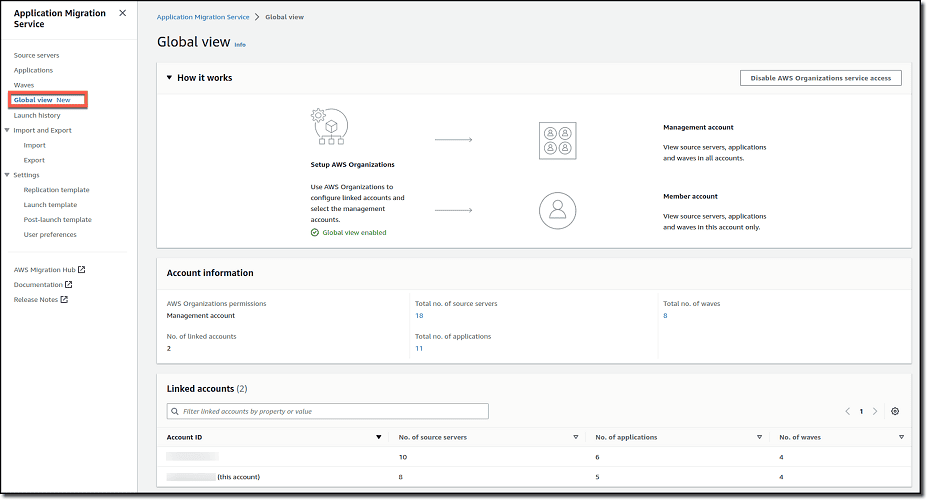Open the Info link next to Global view
Image resolution: width=927 pixels, height=500 pixels.
239,44
